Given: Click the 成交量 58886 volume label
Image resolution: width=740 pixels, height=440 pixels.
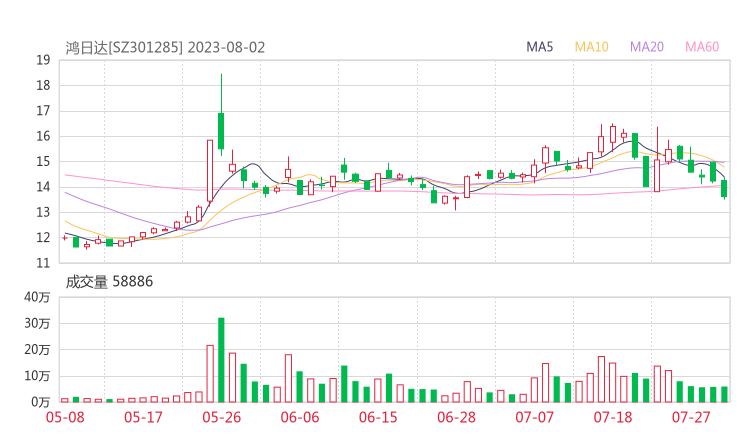Looking at the screenshot, I should (x=109, y=282).
